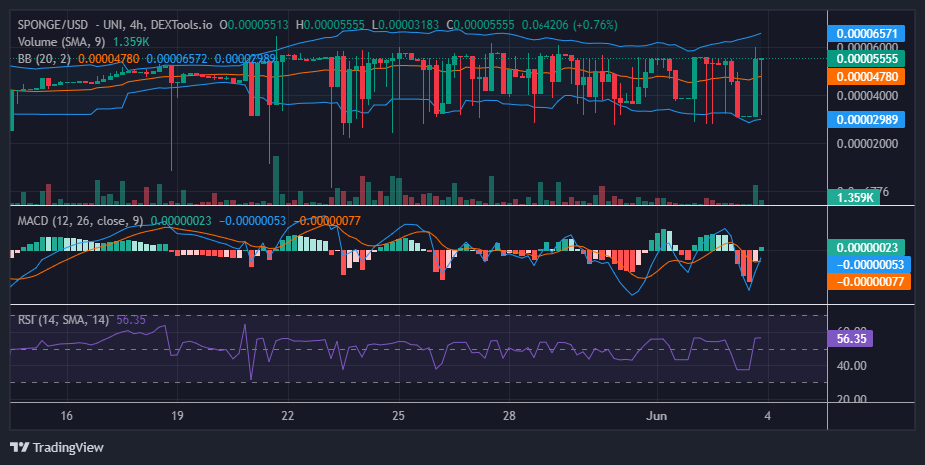The image size is (925, 465).
Task: Select the Volume (SMA, 9) indicator label
Action: pos(63,42)
